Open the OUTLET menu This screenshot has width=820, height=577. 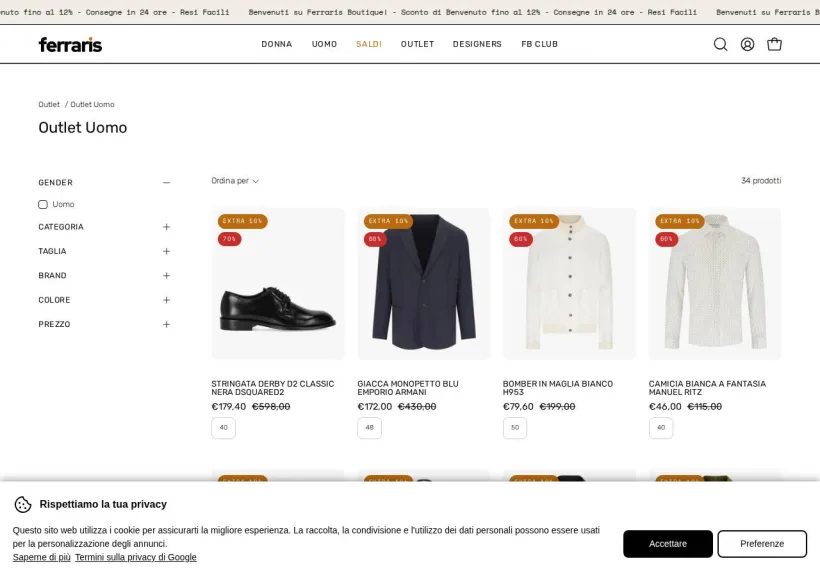tap(417, 44)
